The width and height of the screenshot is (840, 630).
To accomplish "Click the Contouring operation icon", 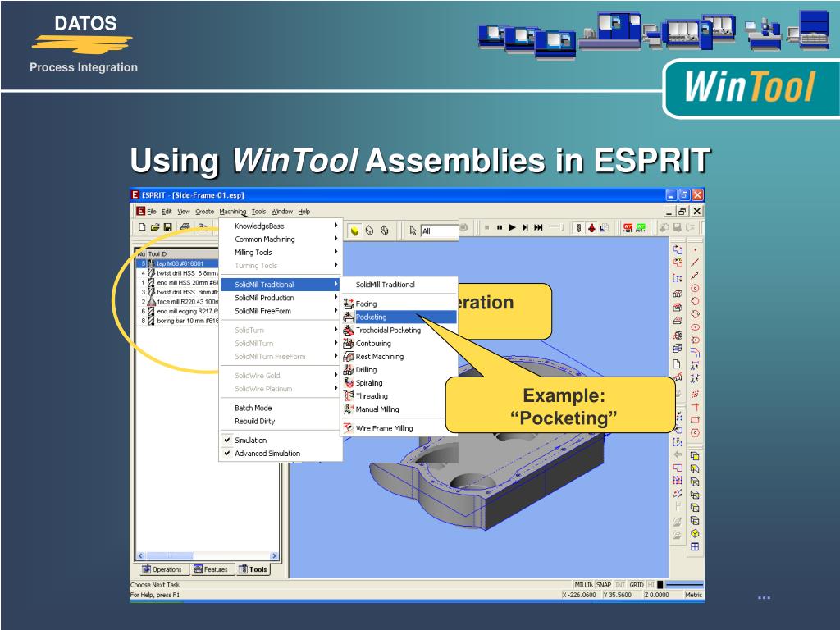I will [348, 344].
